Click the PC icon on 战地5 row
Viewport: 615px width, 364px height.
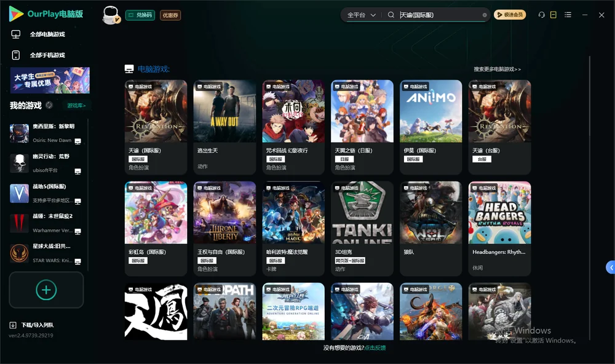[77, 201]
